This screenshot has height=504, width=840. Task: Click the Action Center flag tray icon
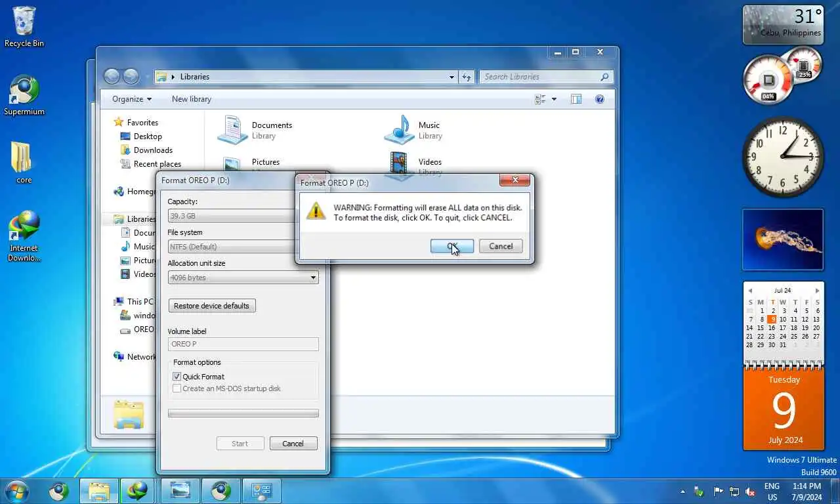[x=718, y=492]
